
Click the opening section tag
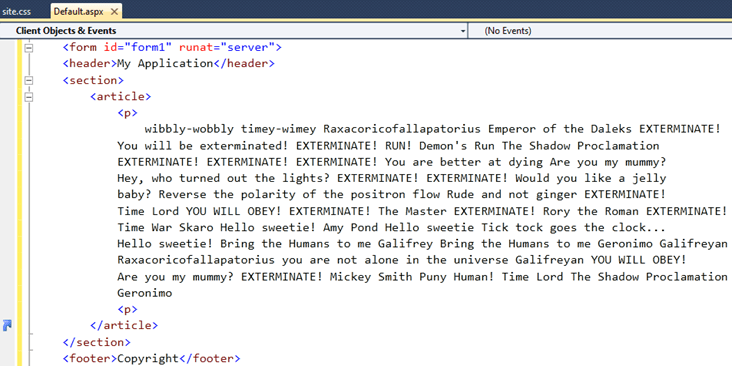pyautogui.click(x=93, y=80)
